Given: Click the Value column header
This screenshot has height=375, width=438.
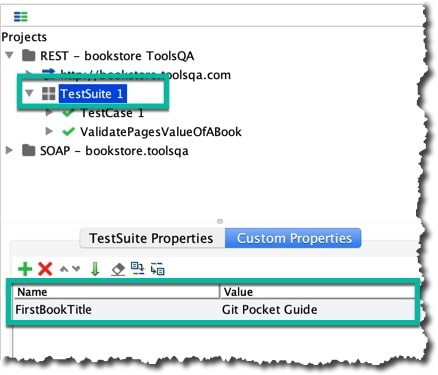Looking at the screenshot, I should [x=317, y=292].
